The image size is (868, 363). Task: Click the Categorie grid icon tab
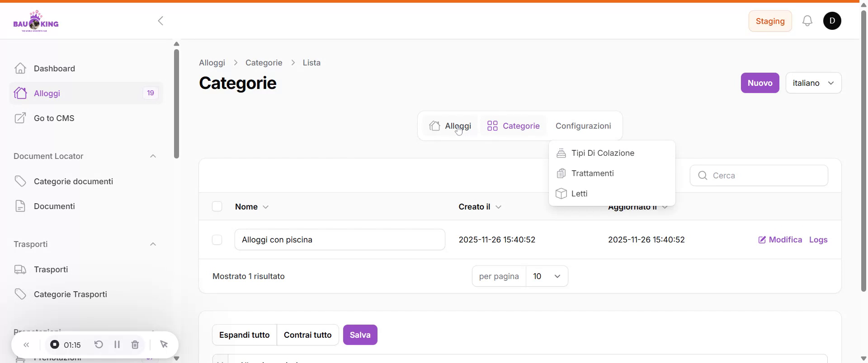[x=492, y=126]
